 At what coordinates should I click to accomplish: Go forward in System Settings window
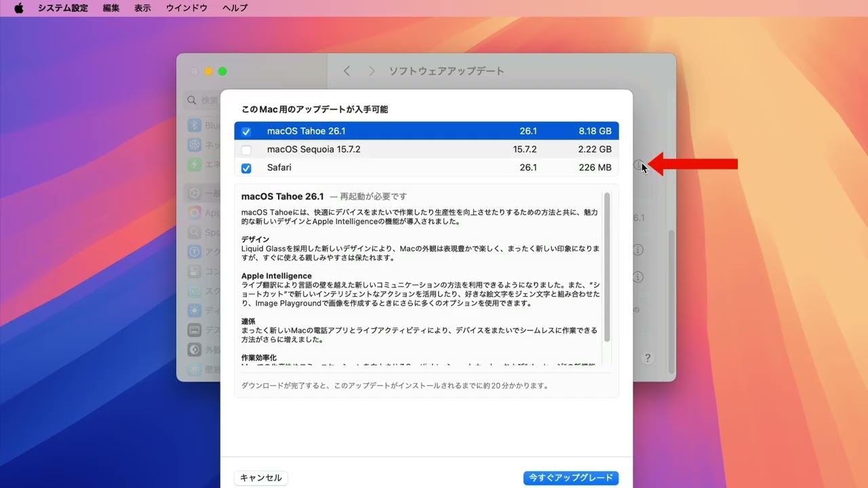tap(372, 71)
